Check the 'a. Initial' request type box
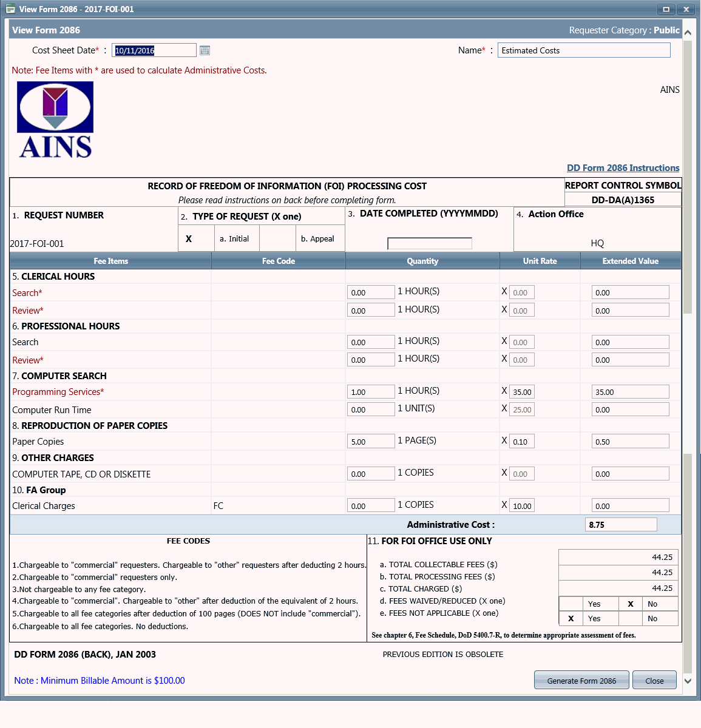Image resolution: width=701 pixels, height=728 pixels. tap(196, 238)
